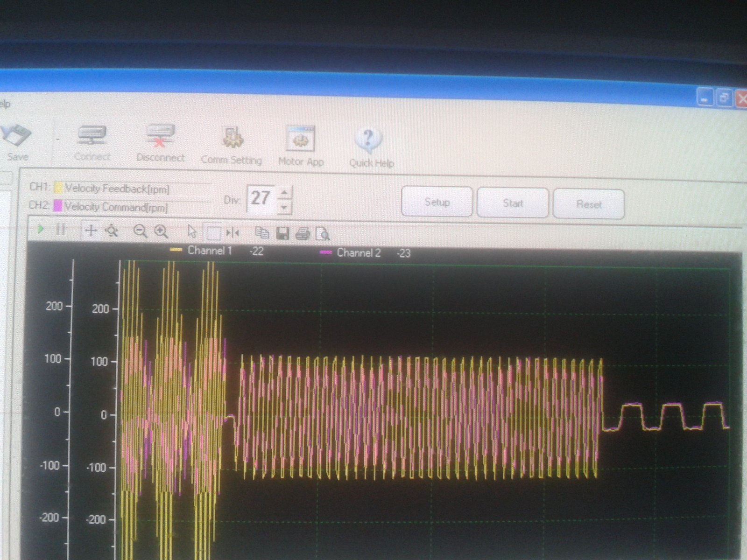Decrease the Div value with the down arrow
Viewport: 747px width, 560px height.
coord(284,207)
